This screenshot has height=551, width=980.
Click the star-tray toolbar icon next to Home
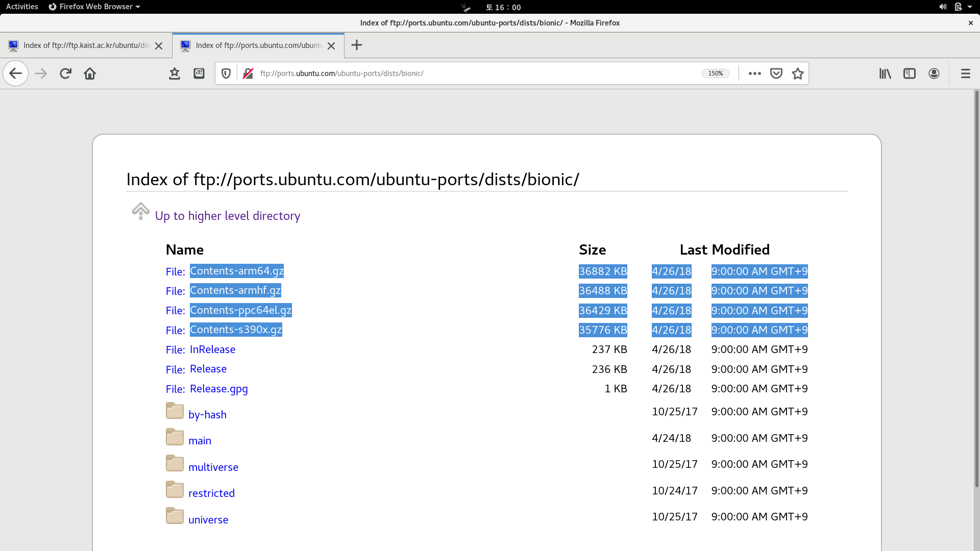(x=175, y=73)
